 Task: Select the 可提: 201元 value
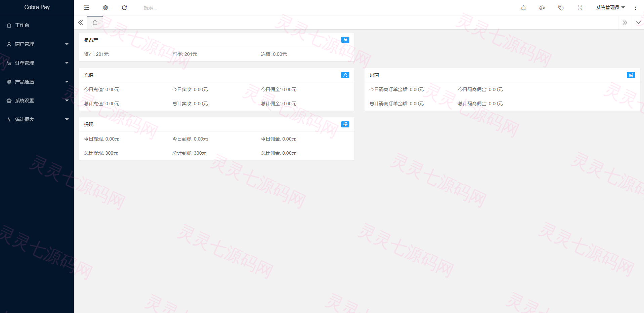pos(185,54)
